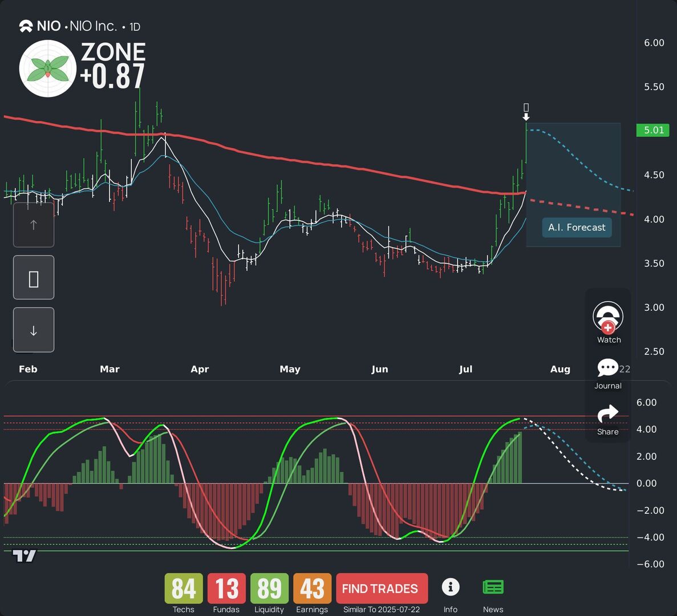Click the up arrow button on chart
Image resolution: width=677 pixels, height=616 pixels.
(34, 225)
